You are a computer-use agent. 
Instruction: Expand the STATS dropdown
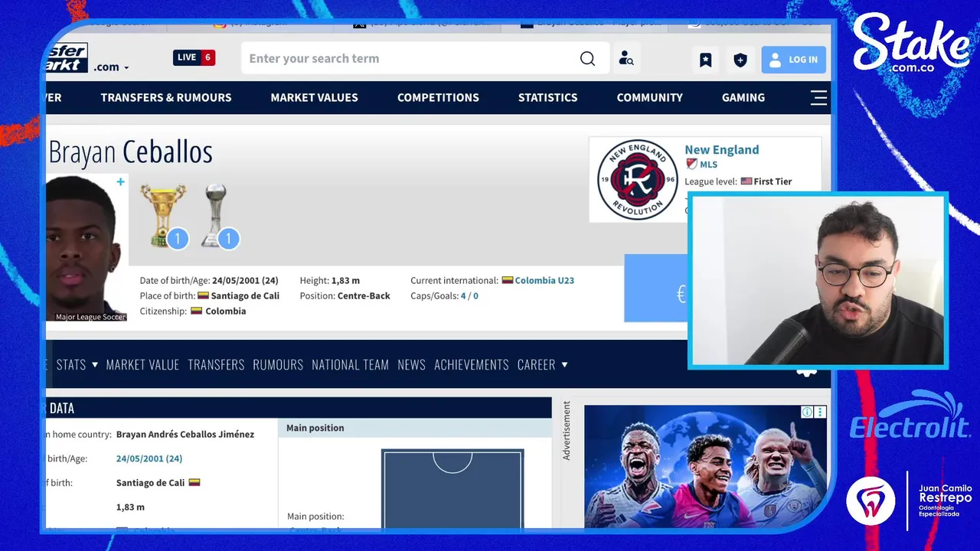[77, 365]
